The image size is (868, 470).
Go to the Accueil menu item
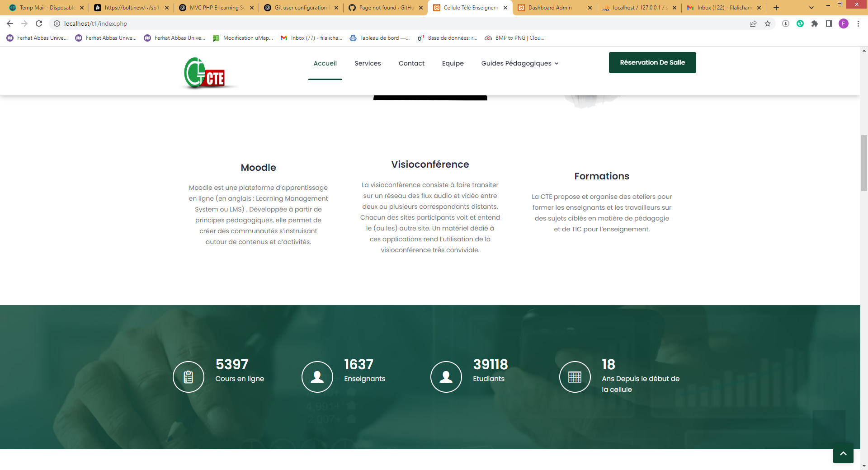click(325, 63)
